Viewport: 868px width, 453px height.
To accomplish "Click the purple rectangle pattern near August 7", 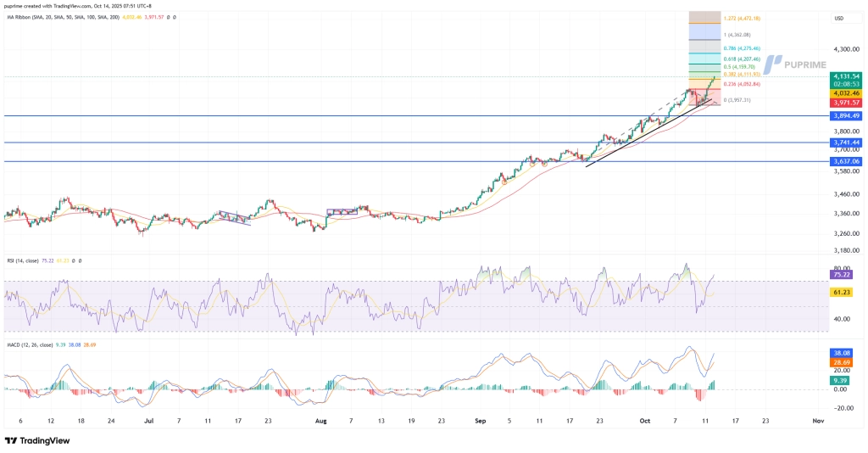I will 342,211.
